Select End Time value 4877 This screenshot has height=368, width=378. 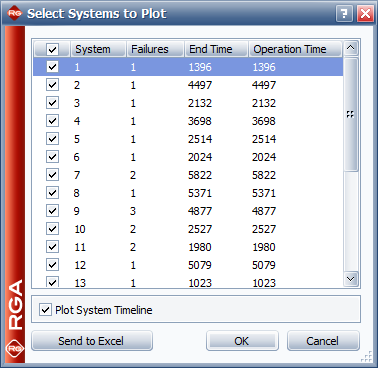click(x=200, y=211)
